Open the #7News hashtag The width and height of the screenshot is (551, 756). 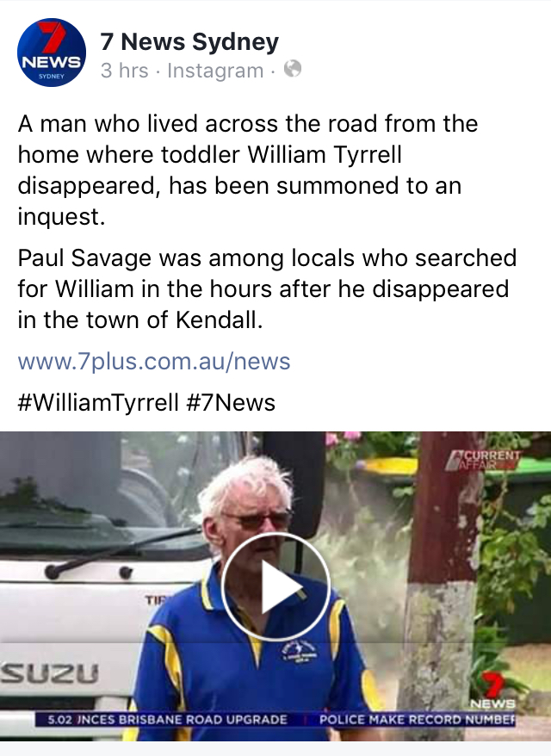tap(231, 402)
